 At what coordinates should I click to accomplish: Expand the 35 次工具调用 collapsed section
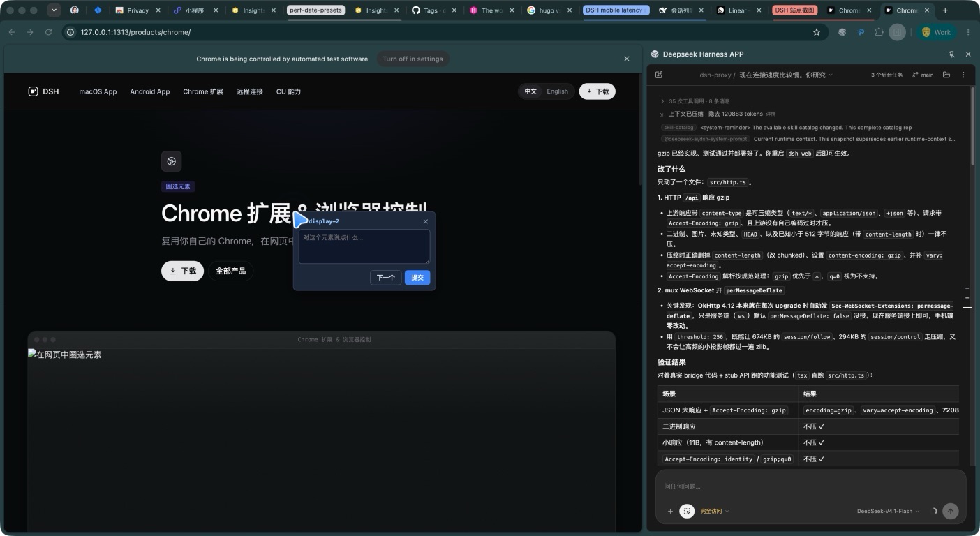[662, 101]
